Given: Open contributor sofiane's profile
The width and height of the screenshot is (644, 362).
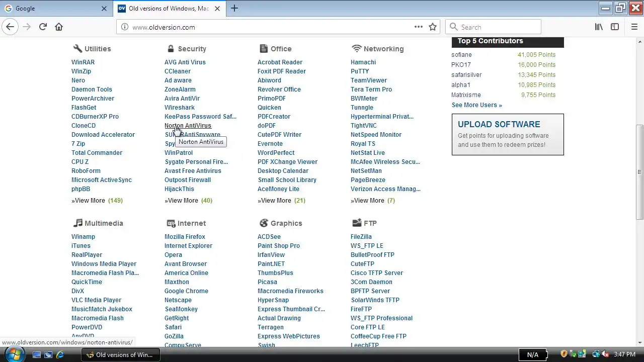Looking at the screenshot, I should pyautogui.click(x=461, y=55).
